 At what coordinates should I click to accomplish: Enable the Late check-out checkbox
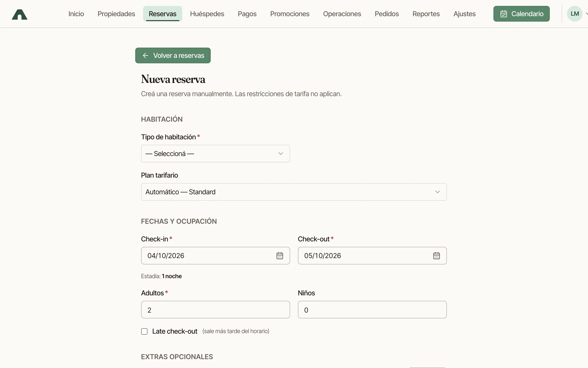pyautogui.click(x=144, y=331)
